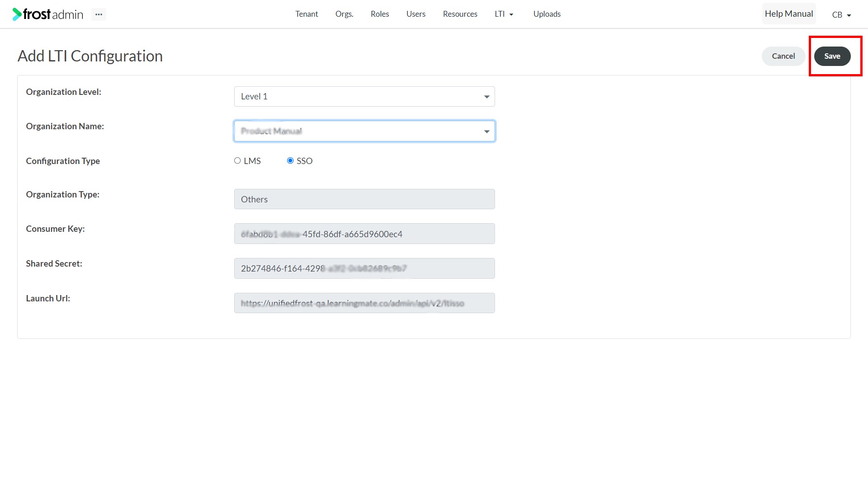Cancel the LTI configuration
This screenshot has width=868, height=488.
[x=783, y=56]
